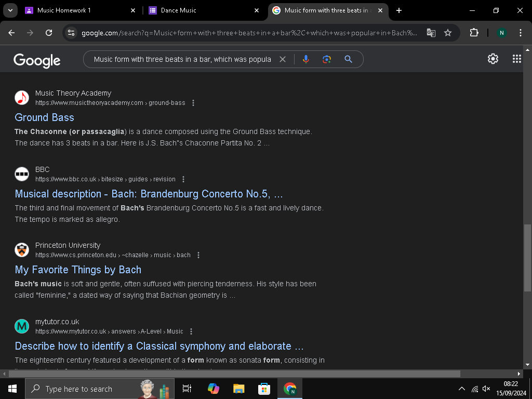Screen dimensions: 532x399
Task: Go forward to the next page
Action: 30,33
